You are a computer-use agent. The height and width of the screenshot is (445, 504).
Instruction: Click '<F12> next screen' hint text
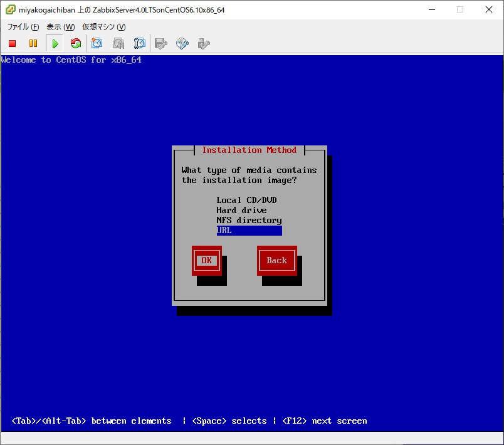(325, 421)
